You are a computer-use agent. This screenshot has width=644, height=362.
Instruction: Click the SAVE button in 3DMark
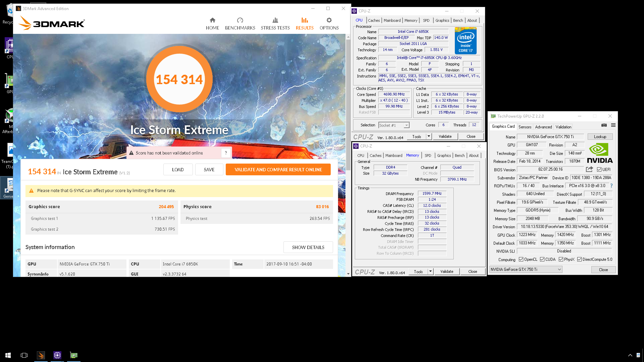tap(209, 170)
